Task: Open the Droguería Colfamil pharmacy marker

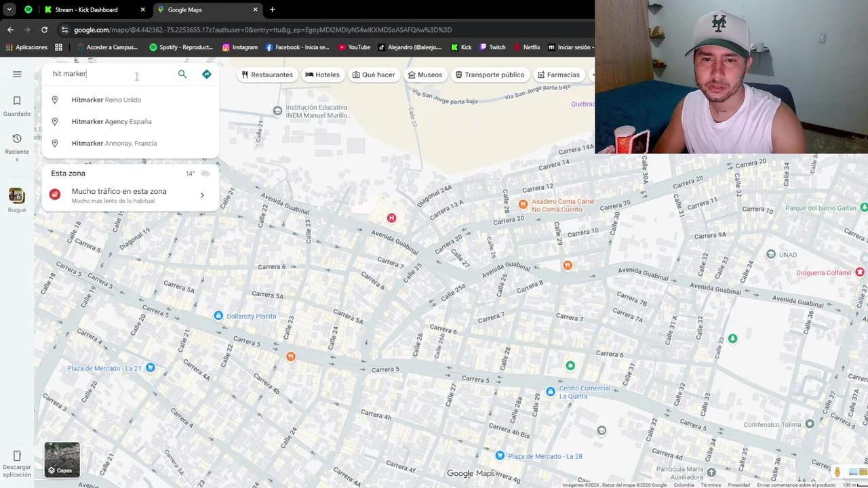Action: tap(860, 272)
